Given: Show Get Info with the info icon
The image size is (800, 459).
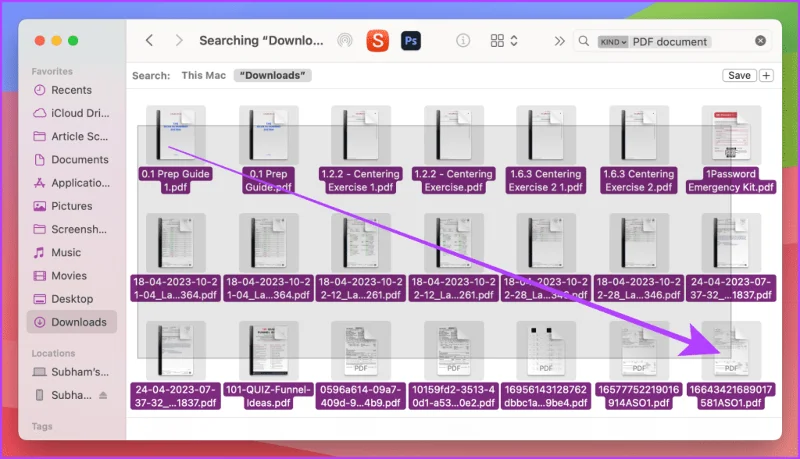Looking at the screenshot, I should 463,41.
